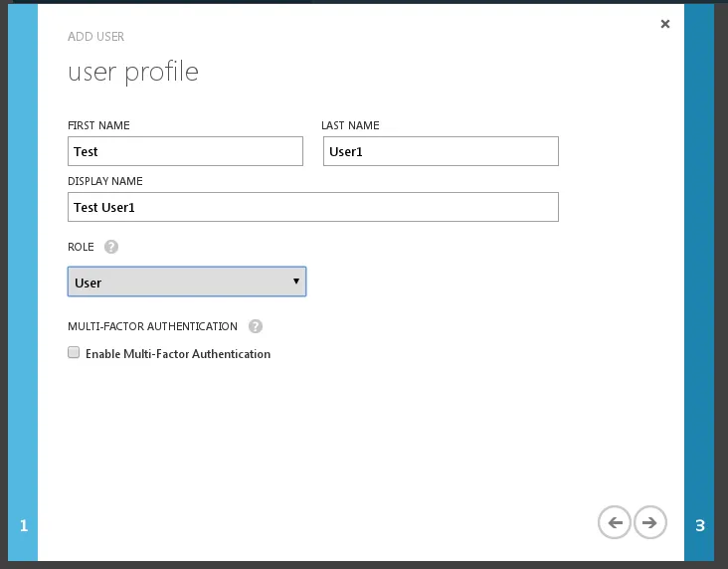The height and width of the screenshot is (569, 728).
Task: Click the 'ROLE' label
Action: (81, 247)
